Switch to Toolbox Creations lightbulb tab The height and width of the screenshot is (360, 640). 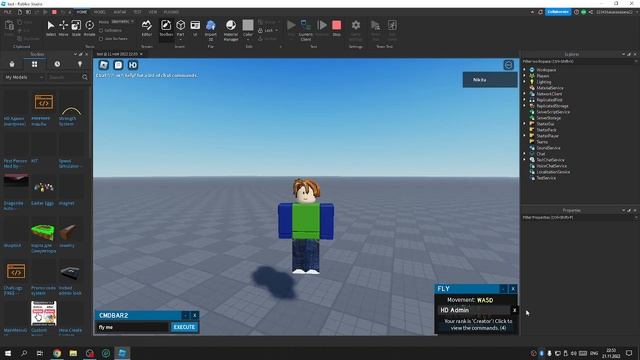[x=80, y=64]
